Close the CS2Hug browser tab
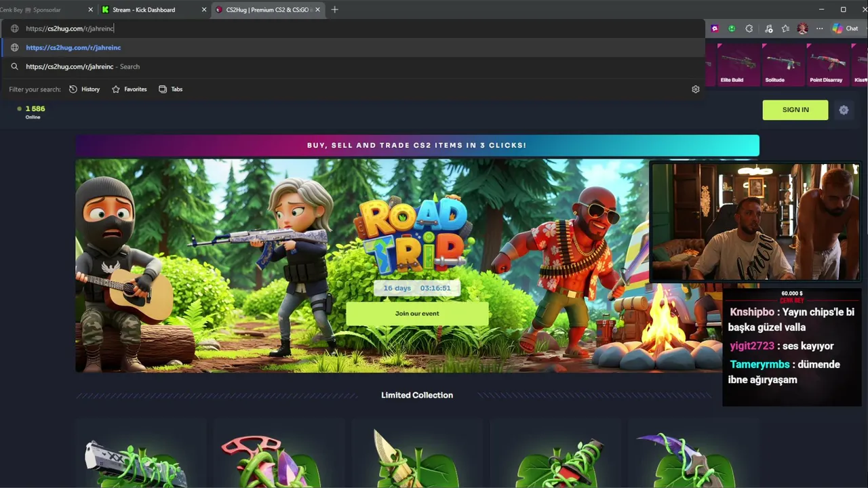Screen dimensions: 868x488 click(x=318, y=9)
